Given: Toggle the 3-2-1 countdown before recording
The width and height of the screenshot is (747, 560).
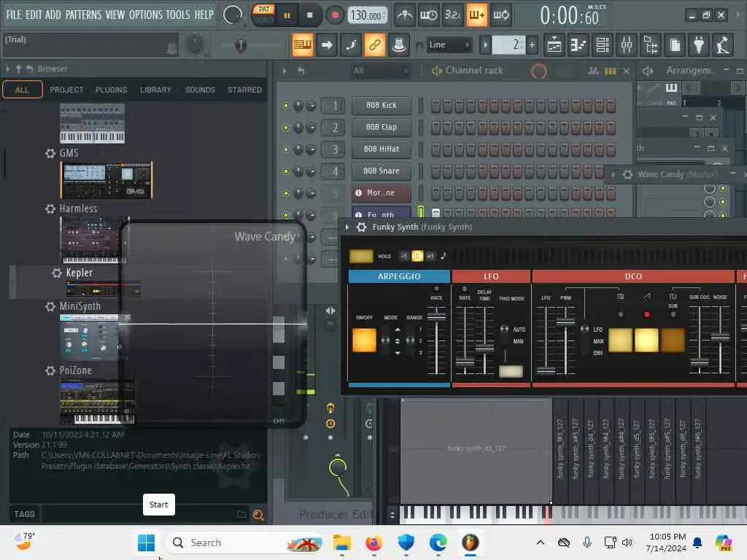Looking at the screenshot, I should tap(452, 15).
